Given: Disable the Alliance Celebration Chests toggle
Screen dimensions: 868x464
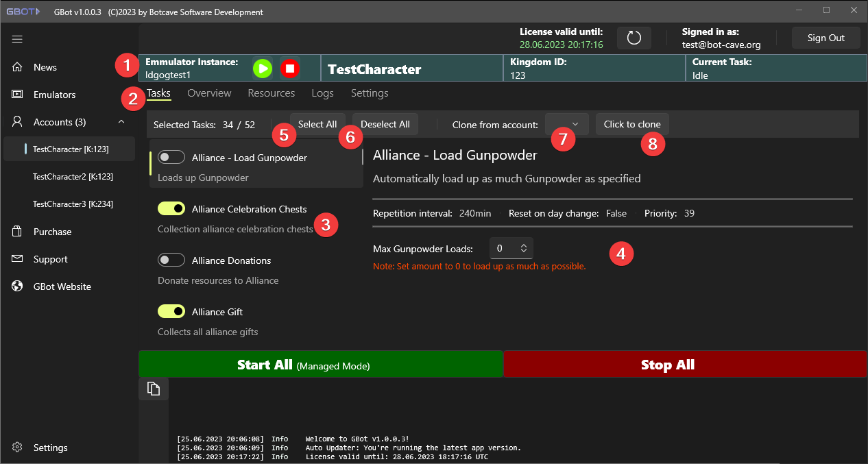Looking at the screenshot, I should point(171,209).
